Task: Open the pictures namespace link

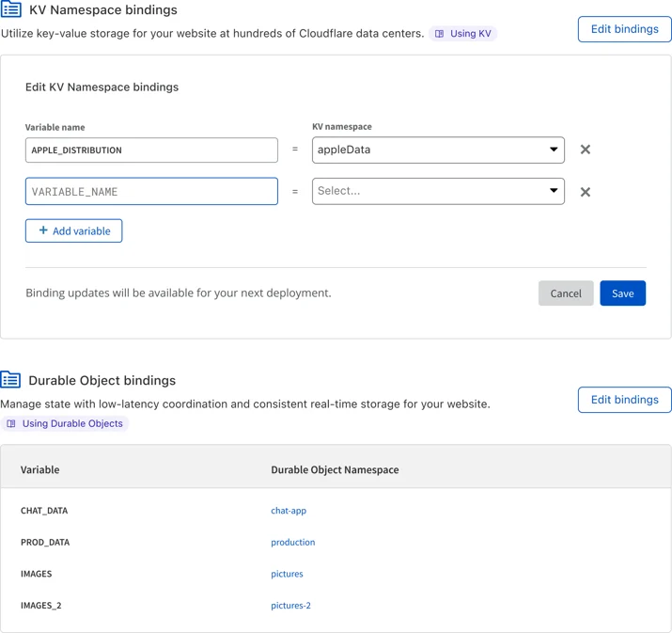Action: click(x=287, y=575)
